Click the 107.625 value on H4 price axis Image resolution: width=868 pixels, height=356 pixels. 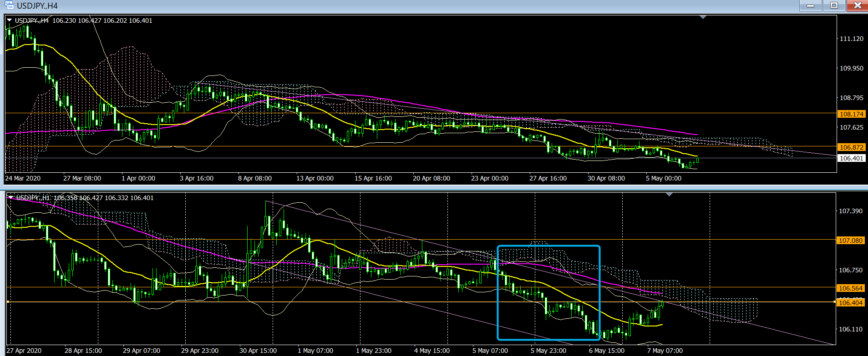pos(852,127)
